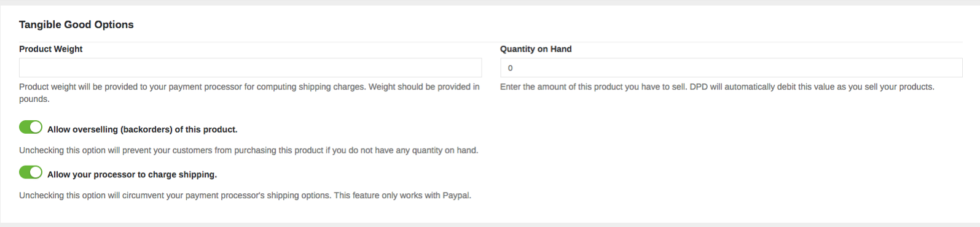Click the Tangible Good Options heading
980x227 pixels.
click(x=76, y=25)
